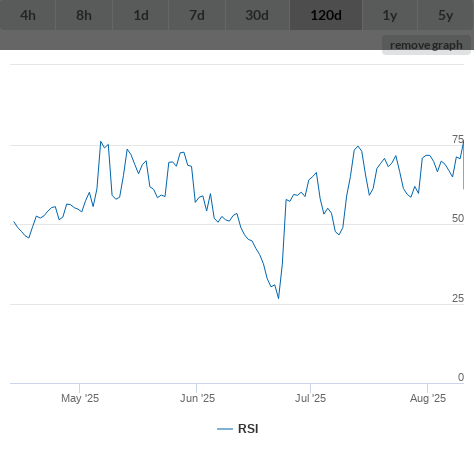Choose the 7d range option
474x455 pixels.
pos(197,15)
